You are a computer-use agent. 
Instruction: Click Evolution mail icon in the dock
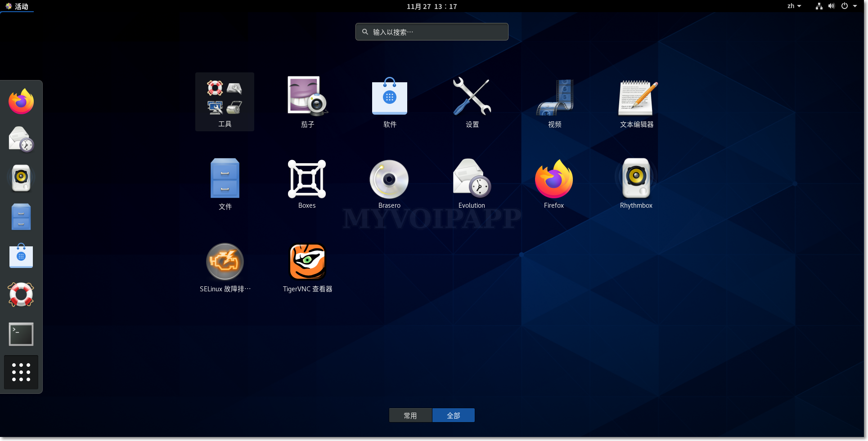21,139
